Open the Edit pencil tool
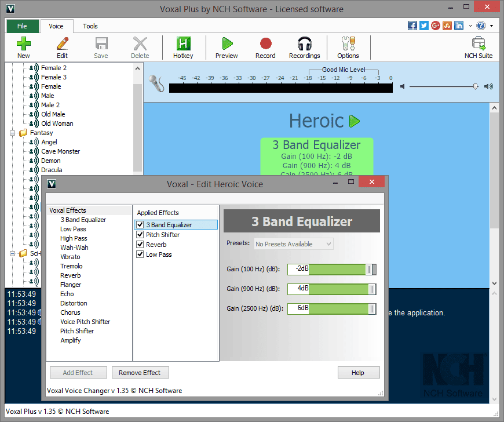 (x=63, y=43)
